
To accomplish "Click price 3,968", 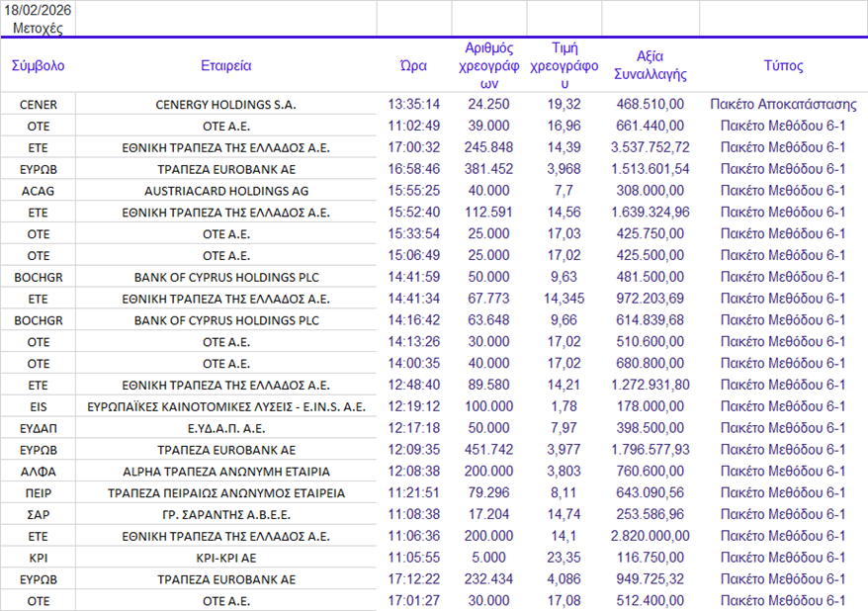I will pos(564,169).
